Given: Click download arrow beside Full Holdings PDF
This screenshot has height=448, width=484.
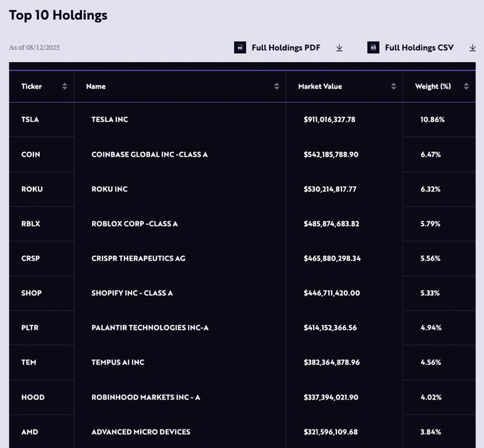Looking at the screenshot, I should pyautogui.click(x=340, y=48).
